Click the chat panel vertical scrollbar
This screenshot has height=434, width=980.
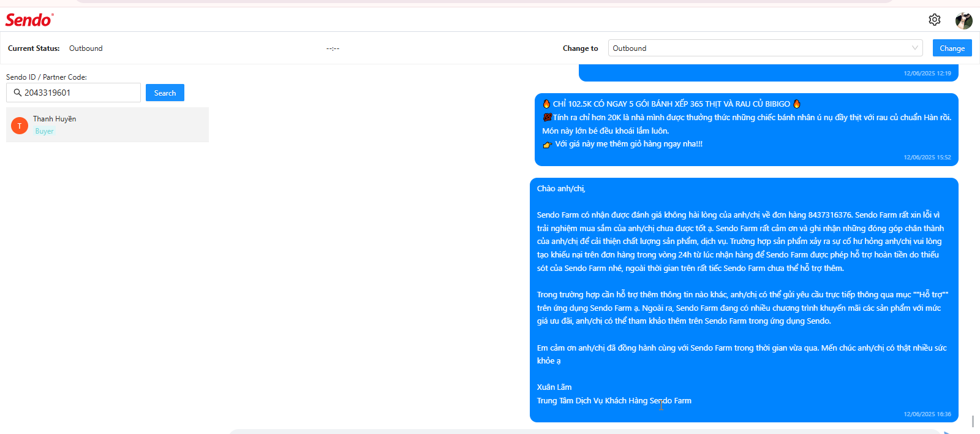click(x=973, y=421)
